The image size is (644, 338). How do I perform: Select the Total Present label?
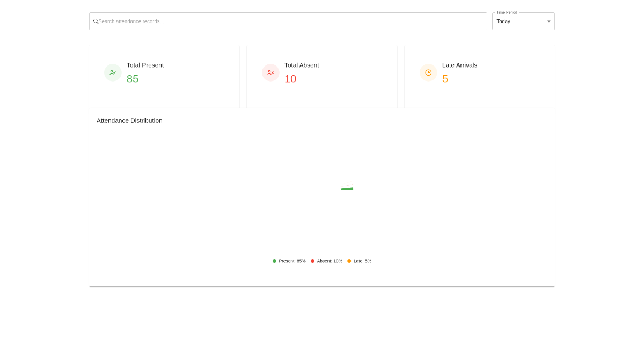(x=145, y=65)
